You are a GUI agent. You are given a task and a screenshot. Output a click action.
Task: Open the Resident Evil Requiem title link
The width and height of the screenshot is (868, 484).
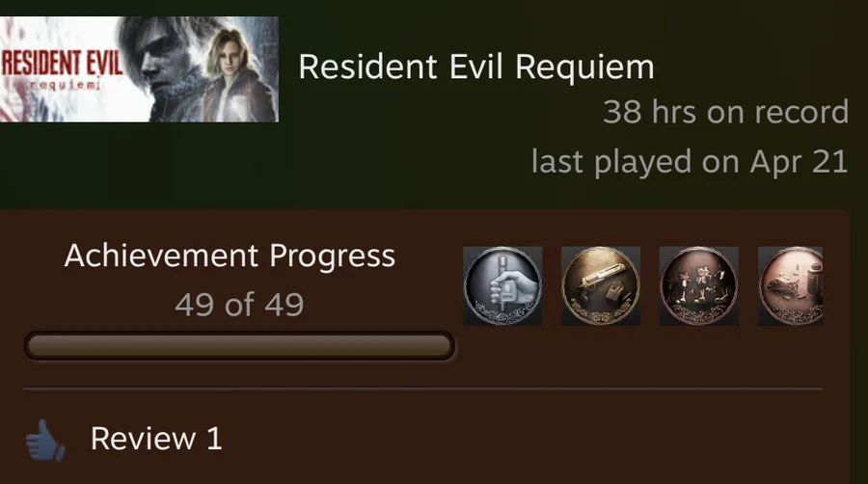476,67
